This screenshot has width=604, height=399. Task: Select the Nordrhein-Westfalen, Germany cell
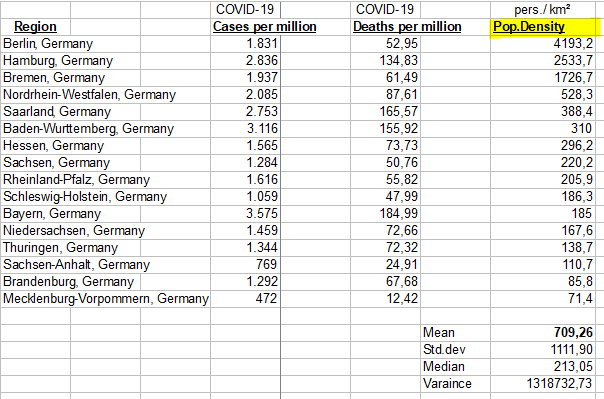(x=89, y=94)
